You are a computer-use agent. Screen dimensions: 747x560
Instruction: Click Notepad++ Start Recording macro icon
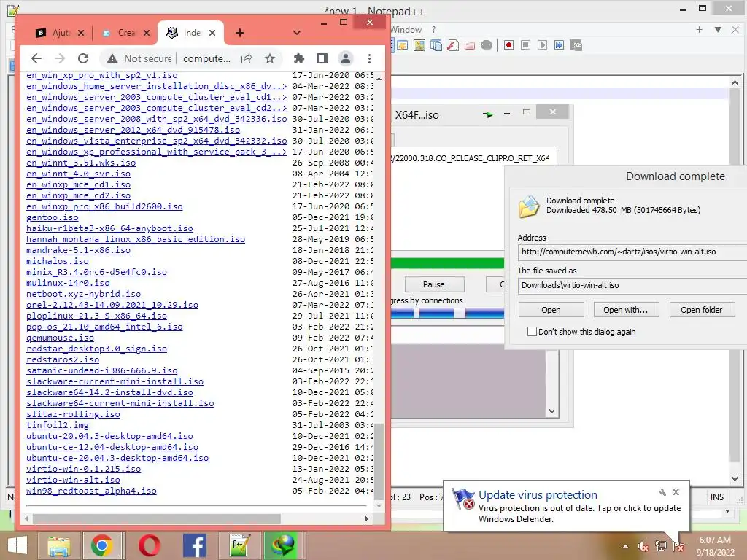pos(508,45)
